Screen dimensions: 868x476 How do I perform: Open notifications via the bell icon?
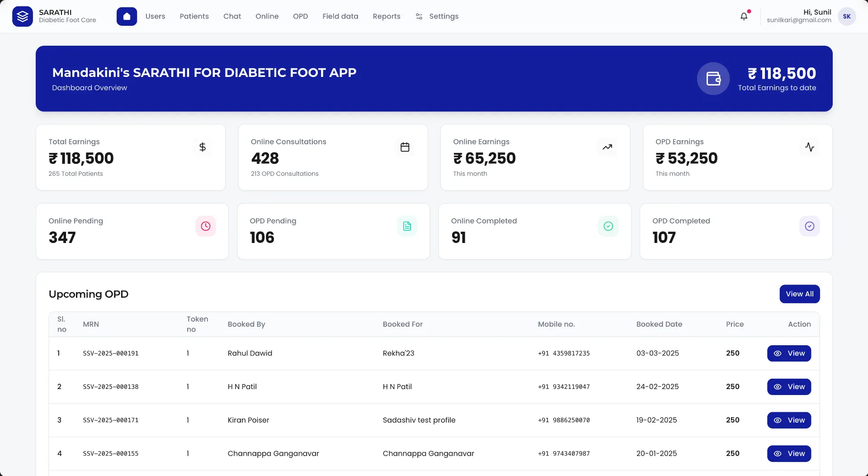click(x=744, y=16)
